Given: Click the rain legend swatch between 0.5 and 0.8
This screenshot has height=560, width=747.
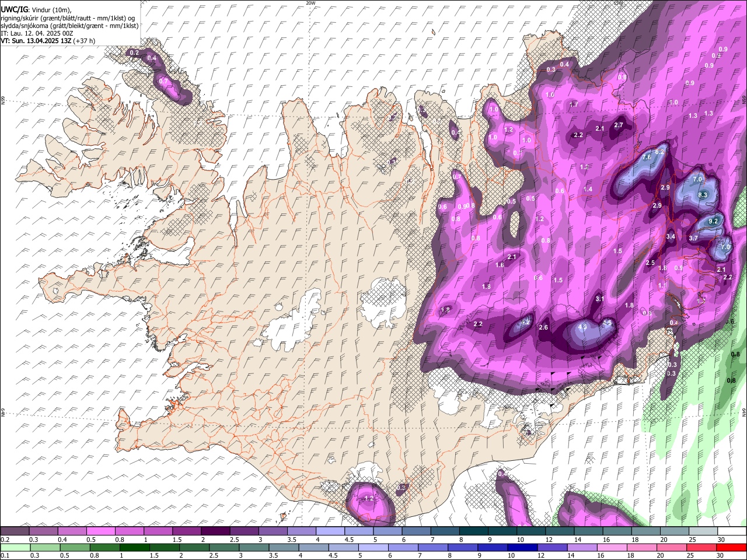Looking at the screenshot, I should [75, 548].
